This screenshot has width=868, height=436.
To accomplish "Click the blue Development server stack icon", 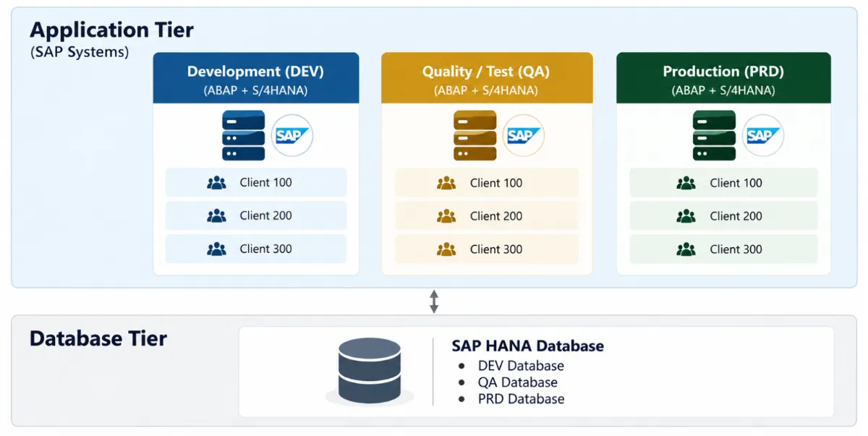I will pos(244,135).
